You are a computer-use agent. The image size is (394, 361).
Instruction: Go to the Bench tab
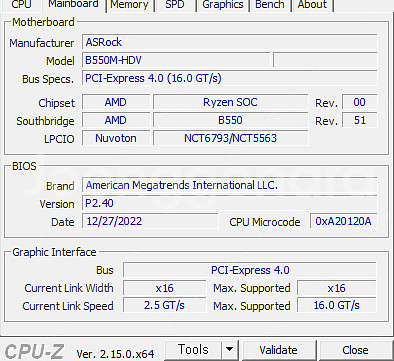[x=270, y=5]
